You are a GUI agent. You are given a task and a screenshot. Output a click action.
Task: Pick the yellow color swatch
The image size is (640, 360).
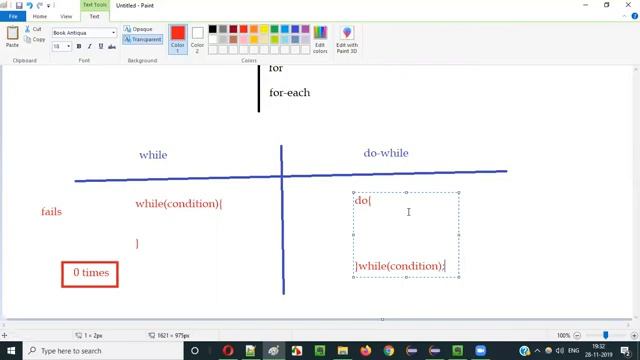(264, 29)
